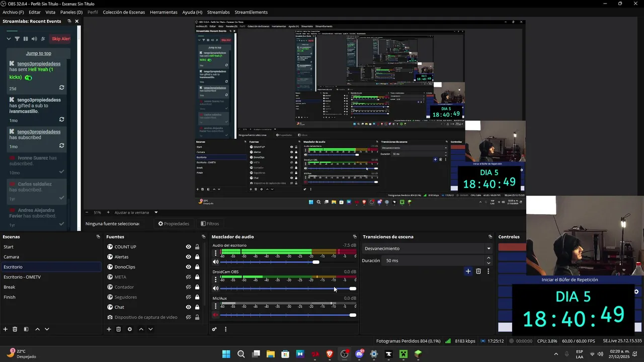The width and height of the screenshot is (644, 362).
Task: Move source down in Fuentes list
Action: [x=150, y=329]
